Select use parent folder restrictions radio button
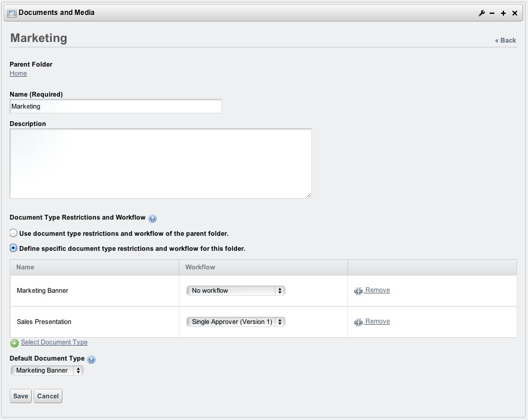528x420 pixels. [13, 233]
